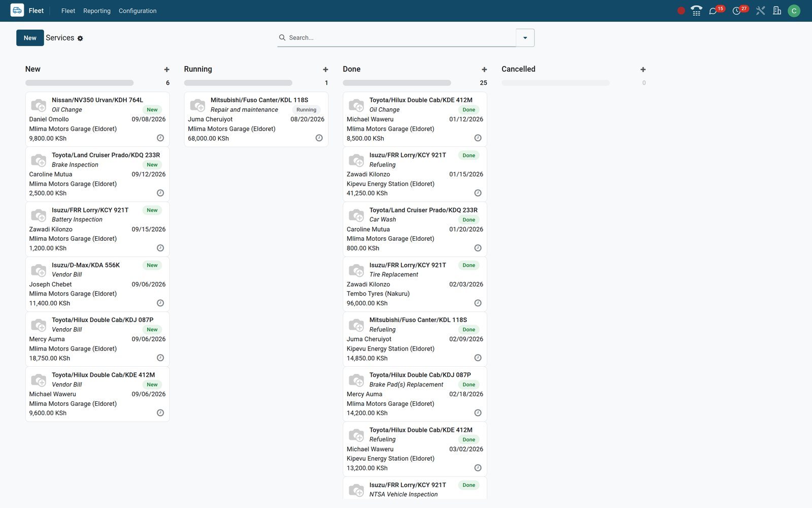Open the company switcher building icon
This screenshot has width=812, height=508.
[x=777, y=11]
